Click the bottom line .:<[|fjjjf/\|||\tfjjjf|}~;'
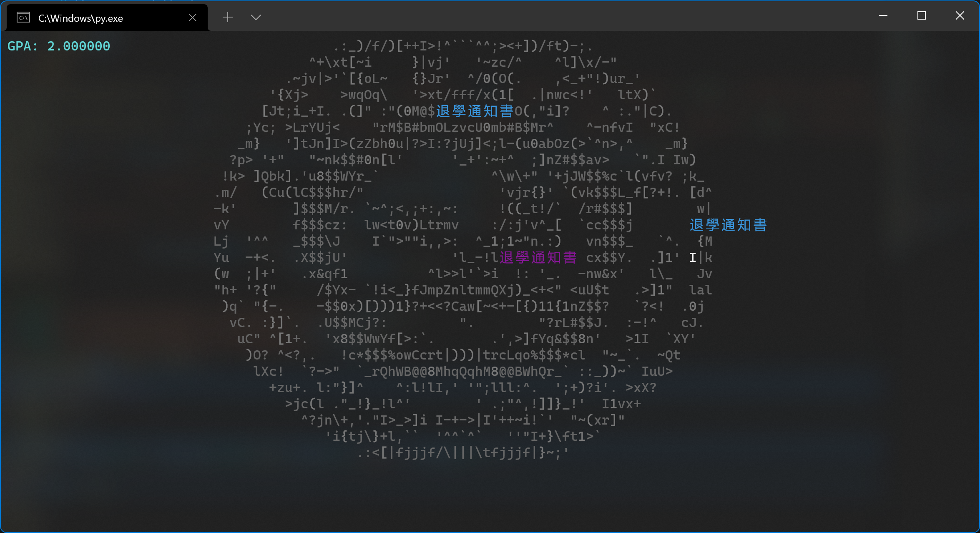This screenshot has height=533, width=980. coord(463,453)
